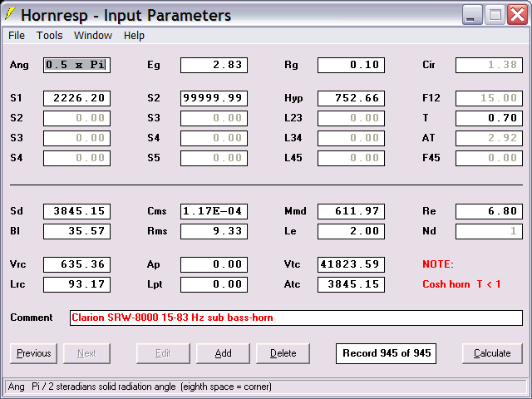Click the 'Record 945 of 945' indicator

pyautogui.click(x=386, y=353)
